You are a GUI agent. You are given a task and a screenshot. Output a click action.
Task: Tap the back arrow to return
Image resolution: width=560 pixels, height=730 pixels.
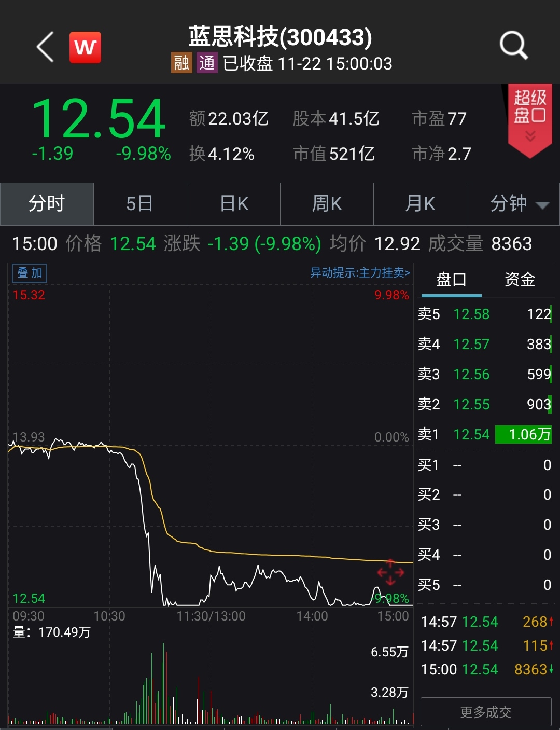click(44, 47)
